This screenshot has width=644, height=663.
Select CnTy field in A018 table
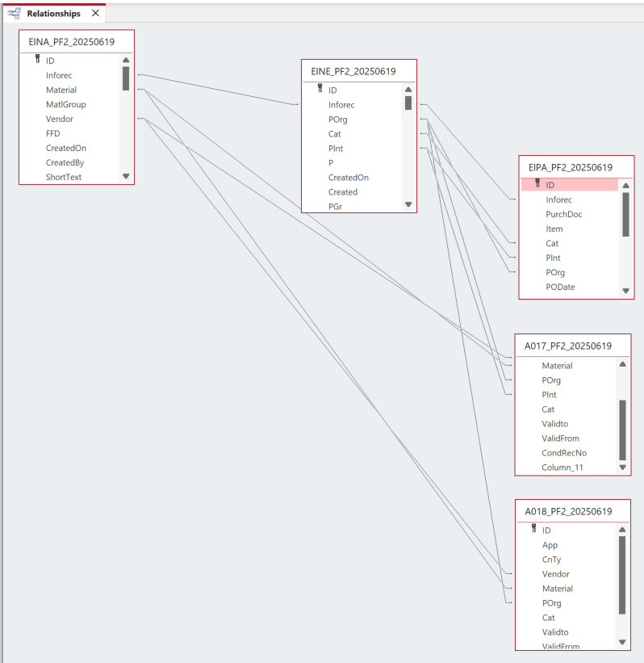pos(551,560)
